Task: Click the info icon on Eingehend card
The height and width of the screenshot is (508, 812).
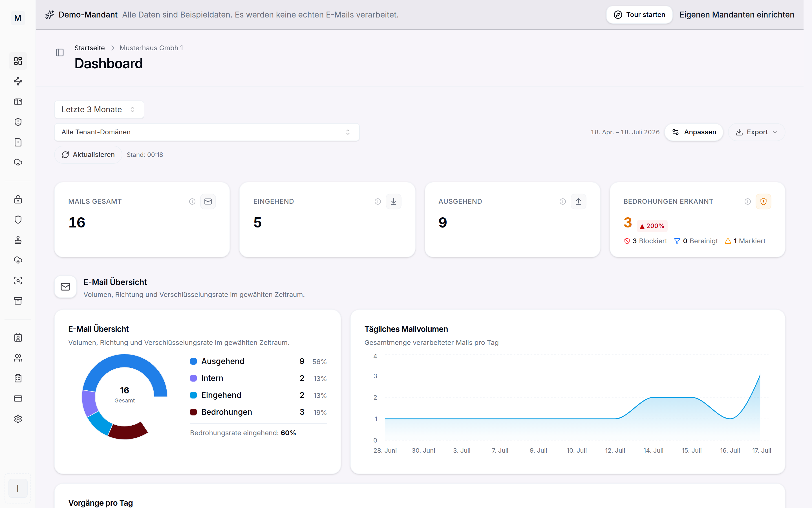Action: [378, 202]
